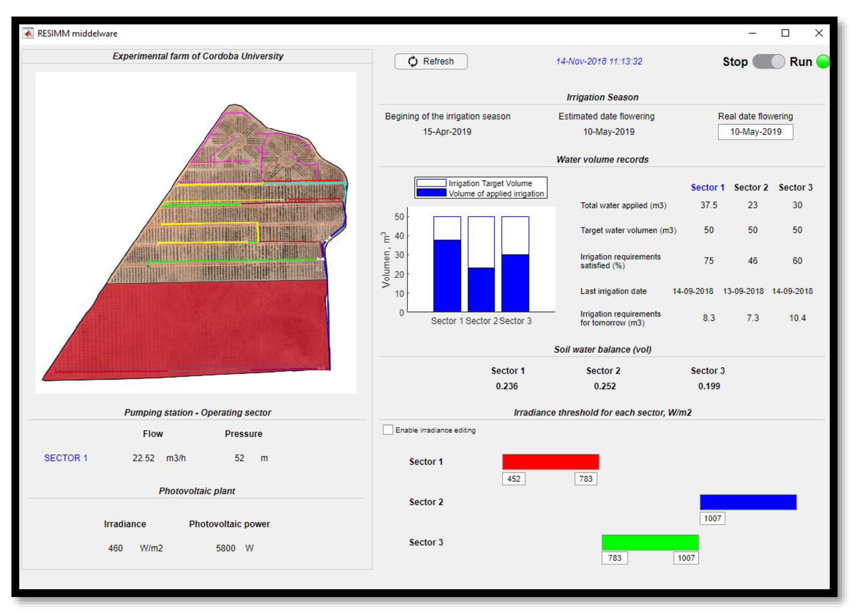The width and height of the screenshot is (855, 616).
Task: Select the Sector 1 column header
Action: pos(707,187)
